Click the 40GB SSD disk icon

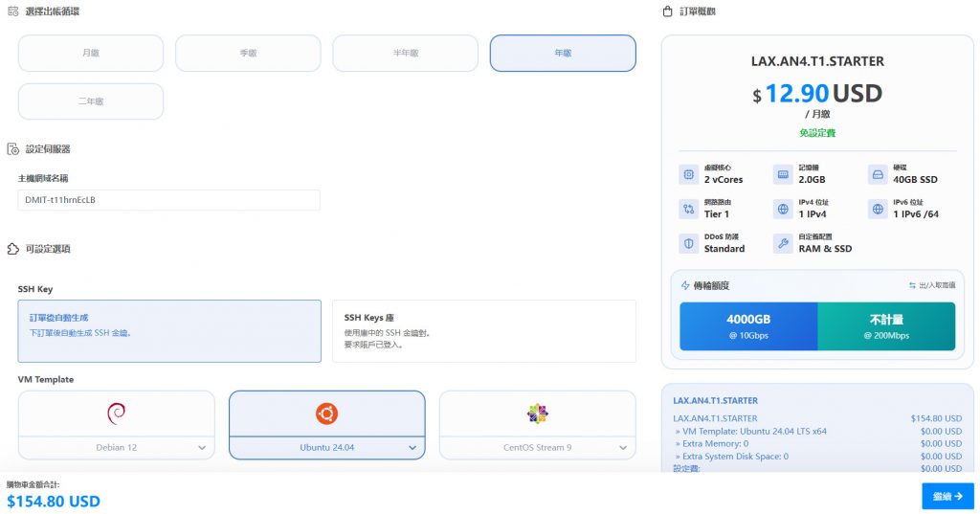pos(876,174)
